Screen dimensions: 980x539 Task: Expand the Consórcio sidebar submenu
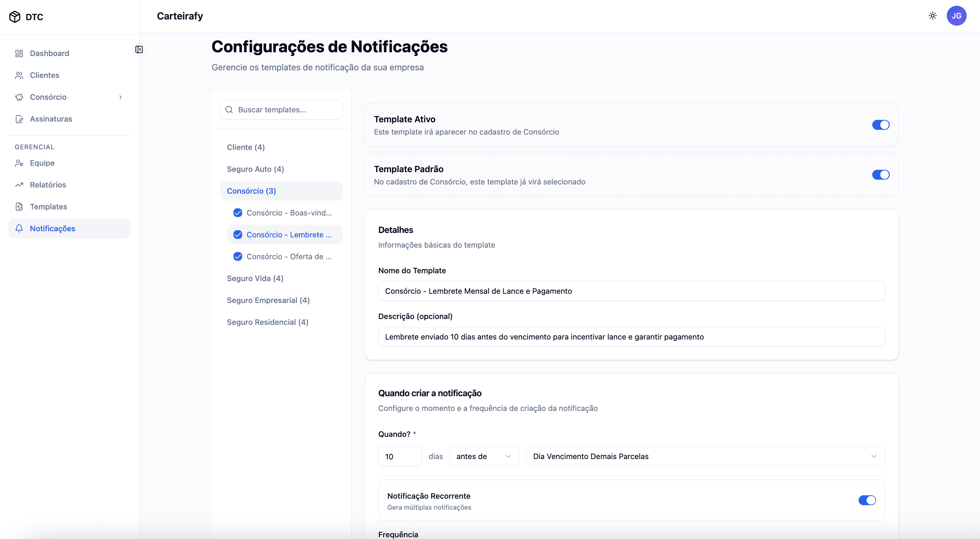point(121,97)
